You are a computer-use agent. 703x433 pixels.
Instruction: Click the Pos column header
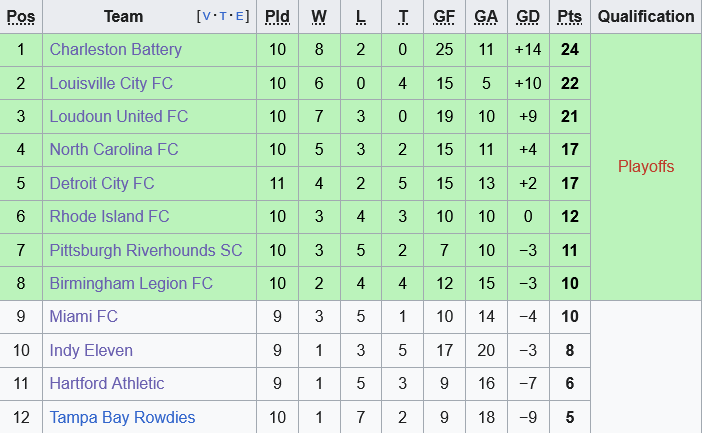point(21,17)
